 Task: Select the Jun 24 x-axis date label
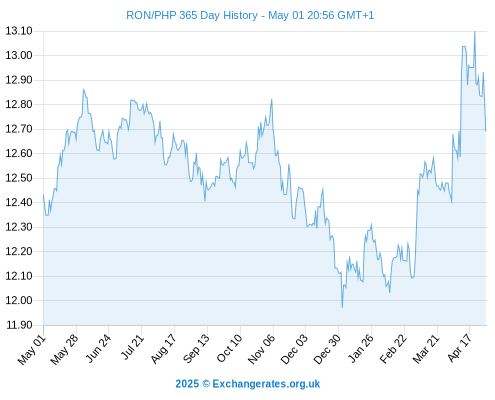click(98, 348)
